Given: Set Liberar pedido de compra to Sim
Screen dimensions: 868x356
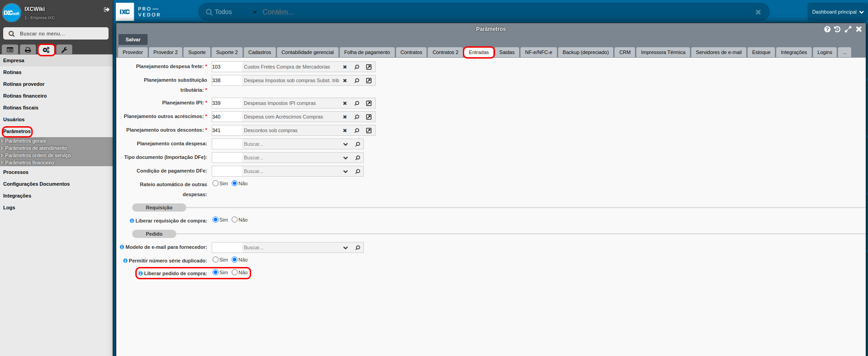Looking at the screenshot, I should point(215,272).
